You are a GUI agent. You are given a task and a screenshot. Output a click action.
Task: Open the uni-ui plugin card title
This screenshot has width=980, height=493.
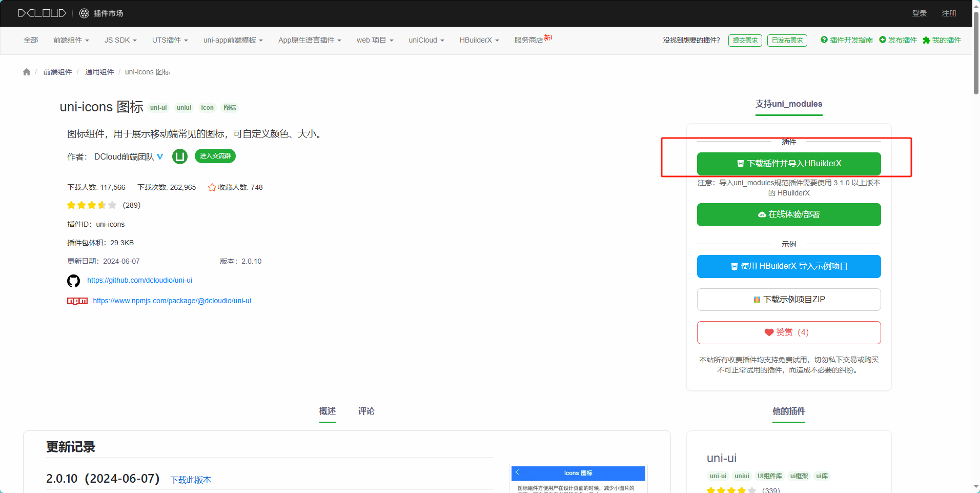[x=721, y=458]
